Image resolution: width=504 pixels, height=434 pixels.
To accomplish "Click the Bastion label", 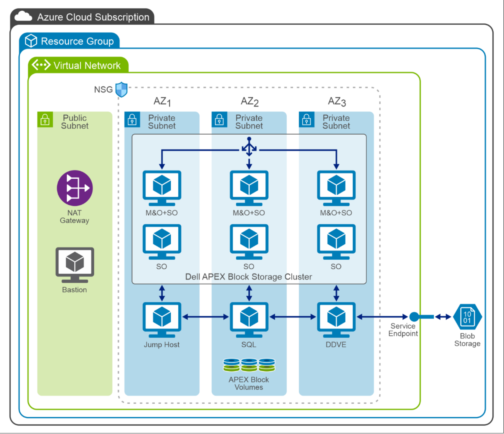I will click(x=74, y=290).
